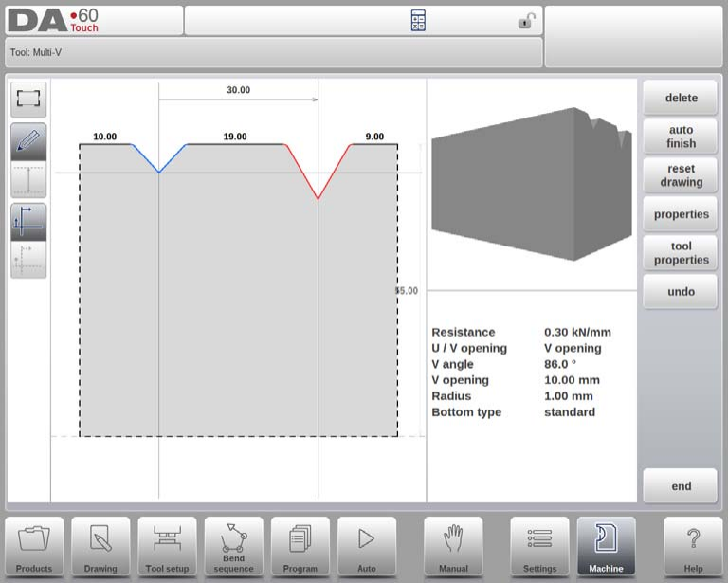Open Tool setup mode
The height and width of the screenshot is (583, 728).
(167, 547)
